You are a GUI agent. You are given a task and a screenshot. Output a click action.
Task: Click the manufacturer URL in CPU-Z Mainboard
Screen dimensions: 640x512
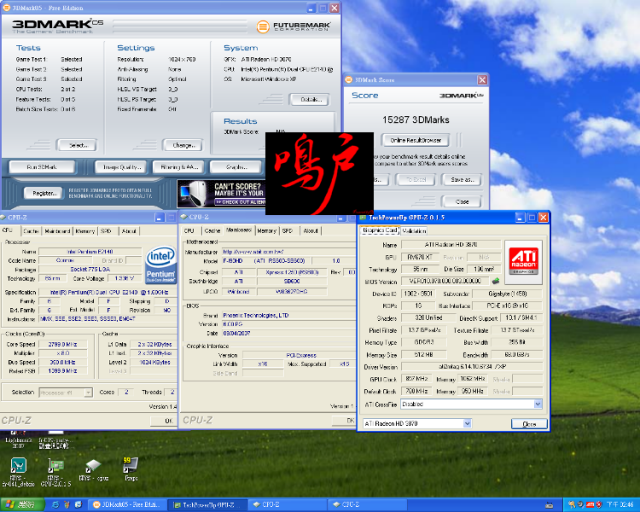[253, 252]
